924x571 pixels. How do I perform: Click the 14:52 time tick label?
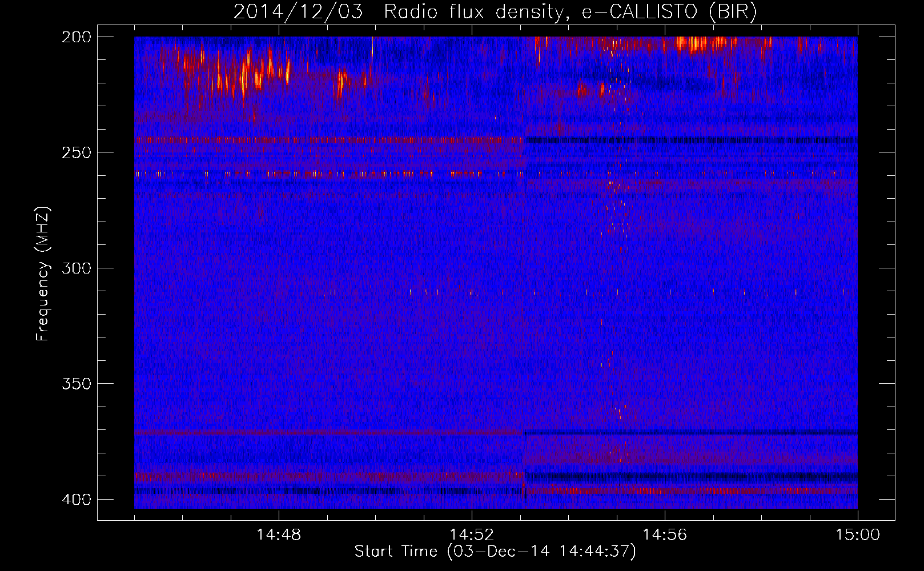coord(472,535)
